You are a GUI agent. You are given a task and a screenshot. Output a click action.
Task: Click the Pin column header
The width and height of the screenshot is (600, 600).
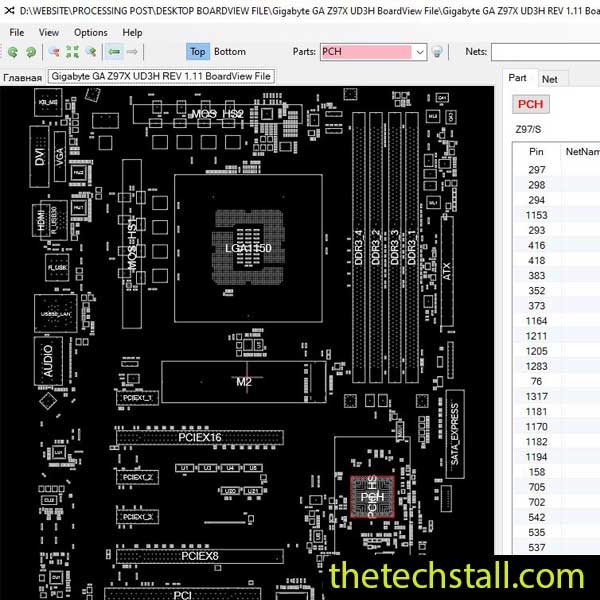(x=536, y=152)
